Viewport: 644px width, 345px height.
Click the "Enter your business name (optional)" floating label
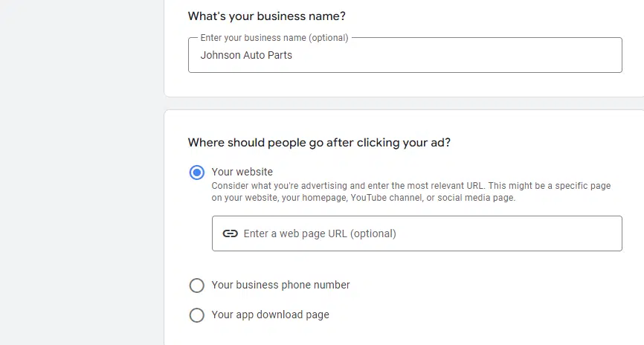click(274, 37)
